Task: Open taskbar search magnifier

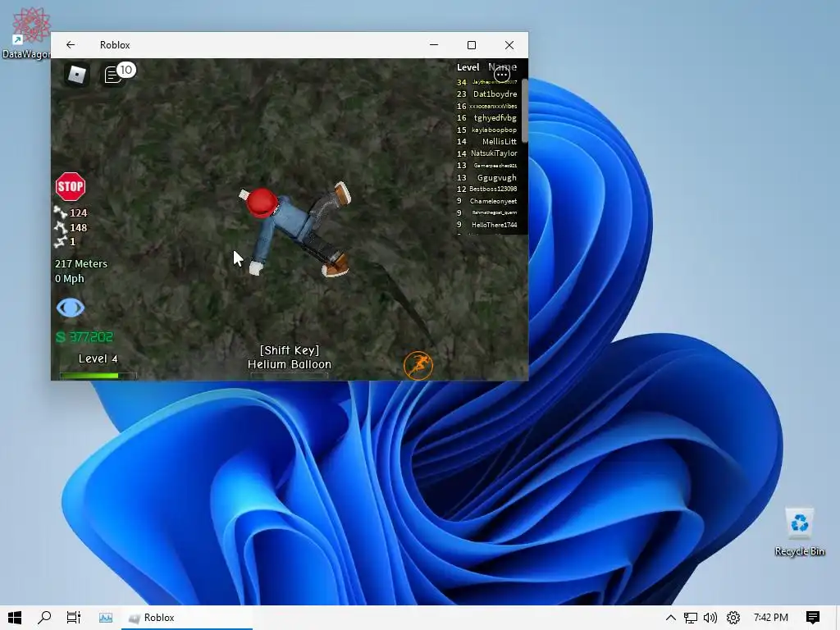Action: tap(44, 618)
